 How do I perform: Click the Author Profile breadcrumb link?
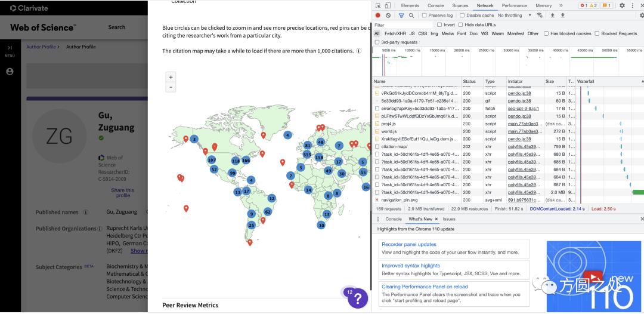coord(41,47)
